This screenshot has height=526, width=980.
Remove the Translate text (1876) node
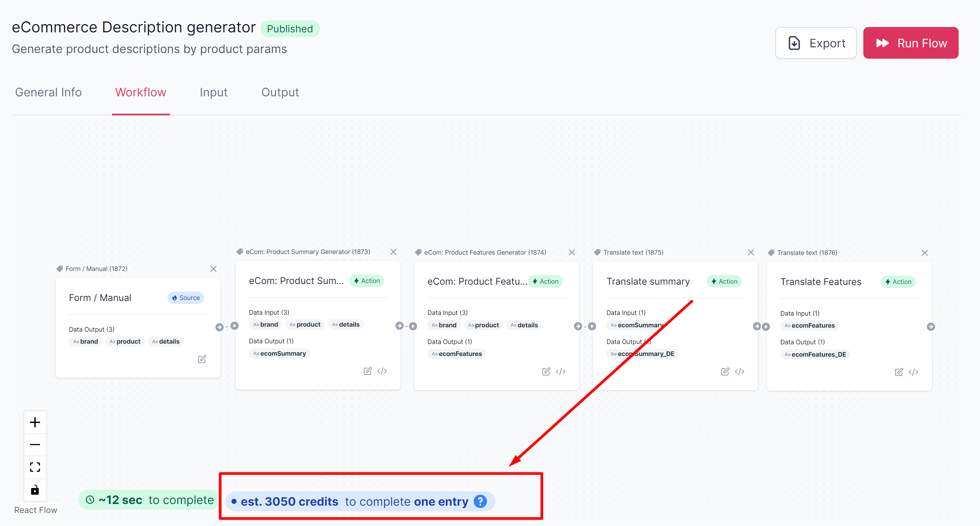925,253
